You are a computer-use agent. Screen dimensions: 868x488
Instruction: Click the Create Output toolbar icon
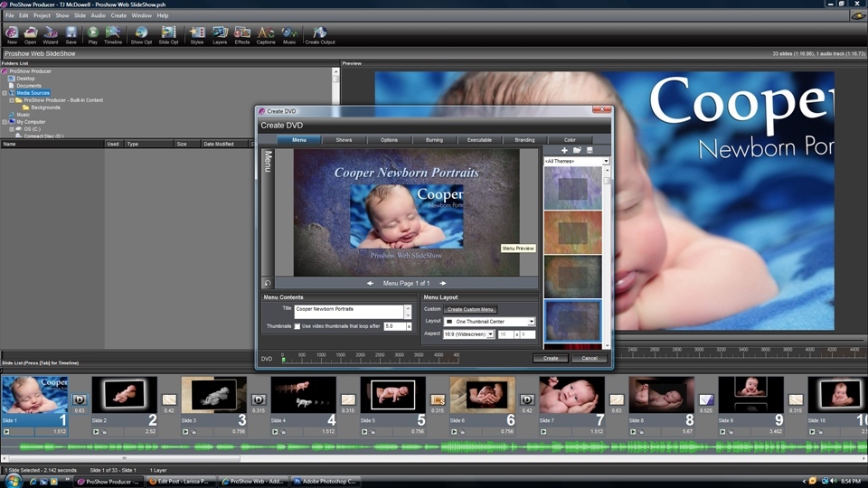pos(320,35)
